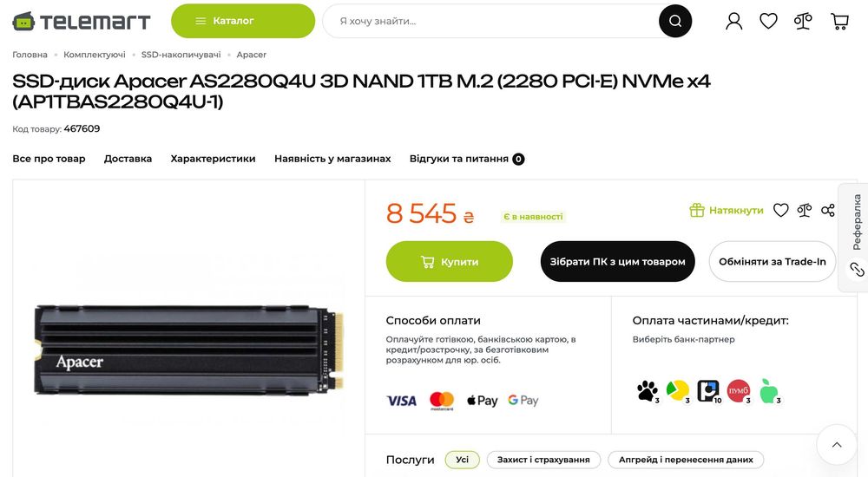Add product to favorites with heart near price
The height and width of the screenshot is (477, 868).
[781, 210]
